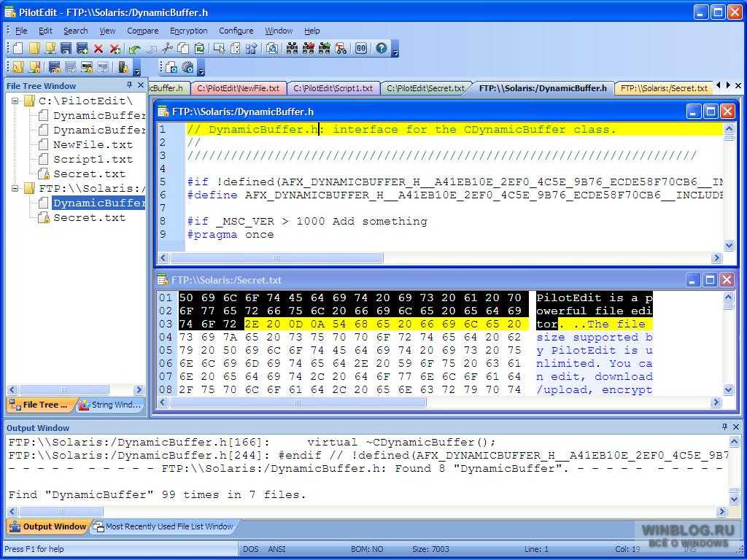Collapse the FTP:\\Solaris:/ tree folder
747x560 pixels.
[x=15, y=189]
